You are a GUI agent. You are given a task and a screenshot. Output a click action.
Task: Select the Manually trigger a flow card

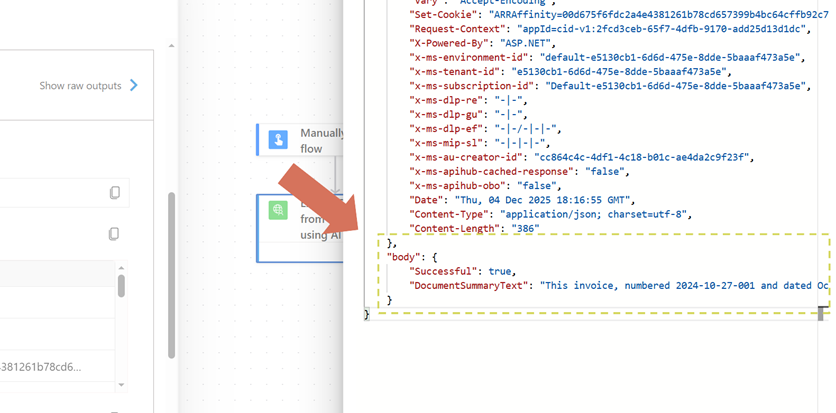(x=300, y=140)
